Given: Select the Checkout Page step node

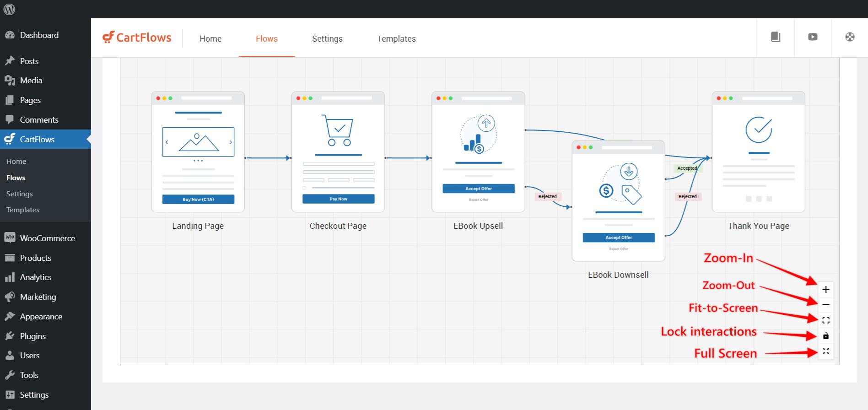Looking at the screenshot, I should click(338, 152).
